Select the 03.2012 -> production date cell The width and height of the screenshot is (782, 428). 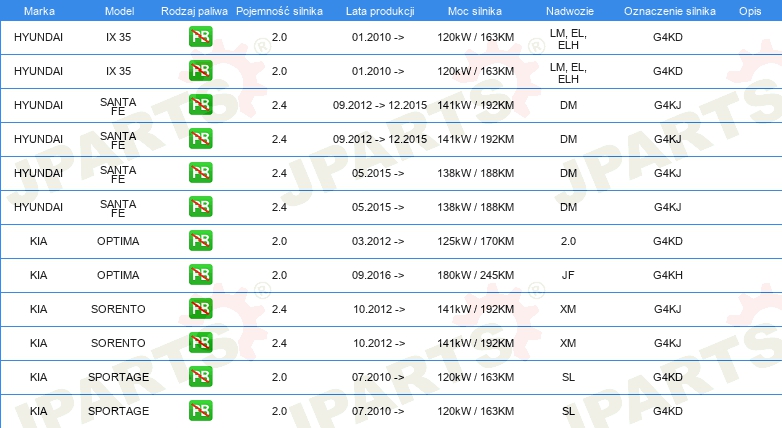[378, 241]
